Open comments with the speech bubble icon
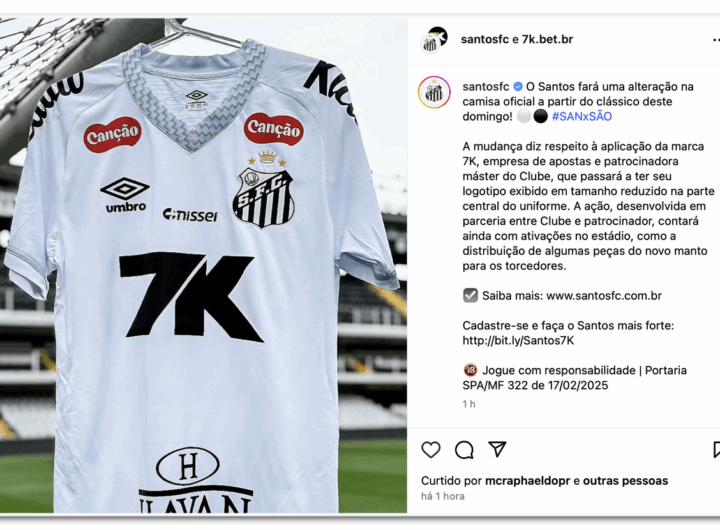The image size is (720, 530). coord(464,450)
